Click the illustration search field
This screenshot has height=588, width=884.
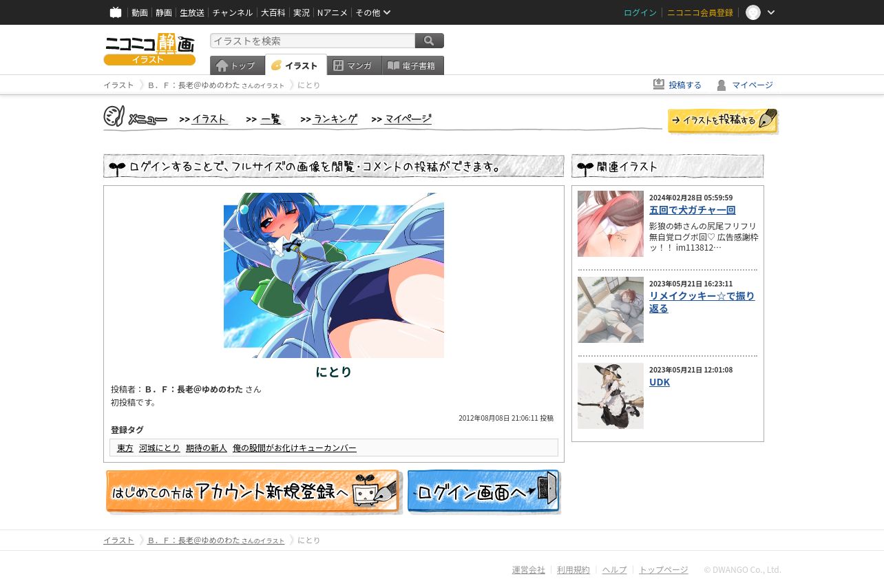click(313, 41)
